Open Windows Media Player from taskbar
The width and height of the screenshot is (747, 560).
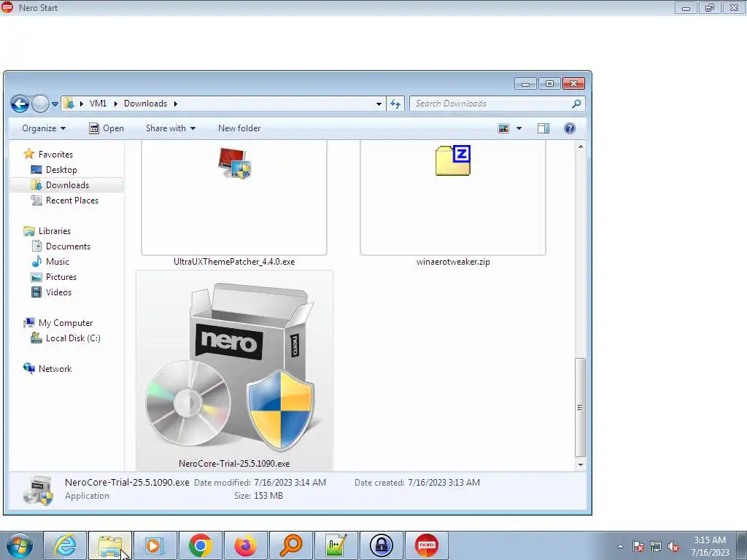[x=155, y=545]
